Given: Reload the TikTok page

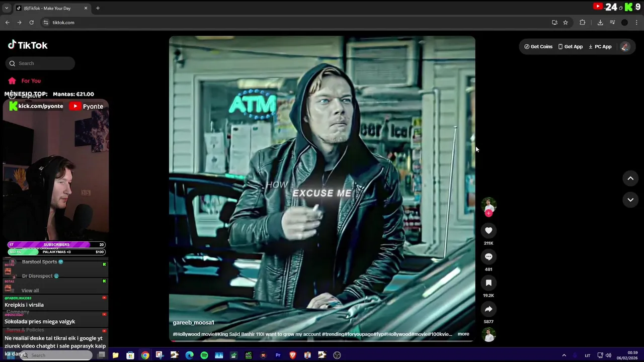Looking at the screenshot, I should (x=31, y=23).
